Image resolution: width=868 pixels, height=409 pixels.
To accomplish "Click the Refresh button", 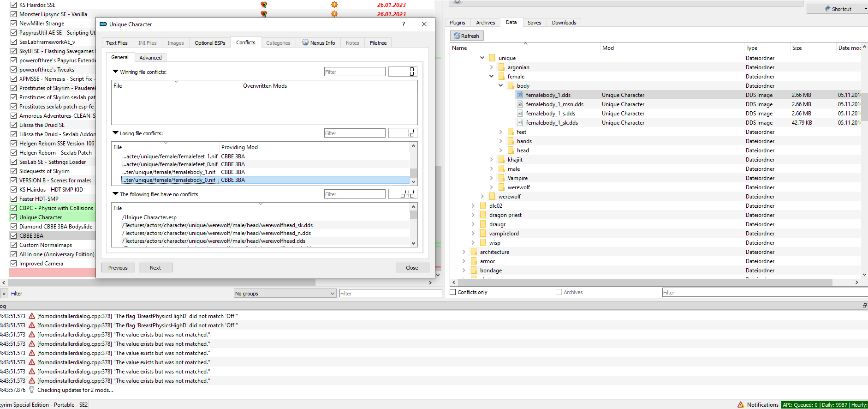I will (x=467, y=36).
